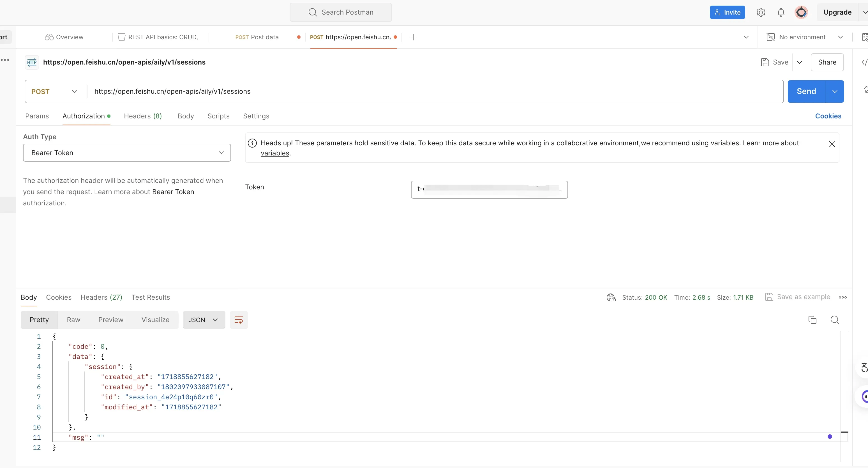Click the Share button
868x468 pixels.
point(827,62)
